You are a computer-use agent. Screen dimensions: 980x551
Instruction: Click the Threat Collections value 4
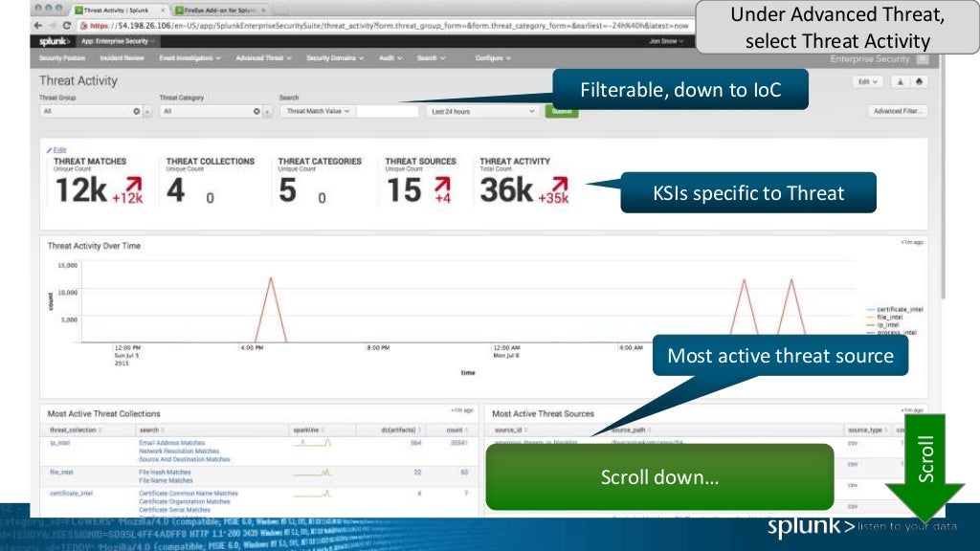(x=176, y=190)
